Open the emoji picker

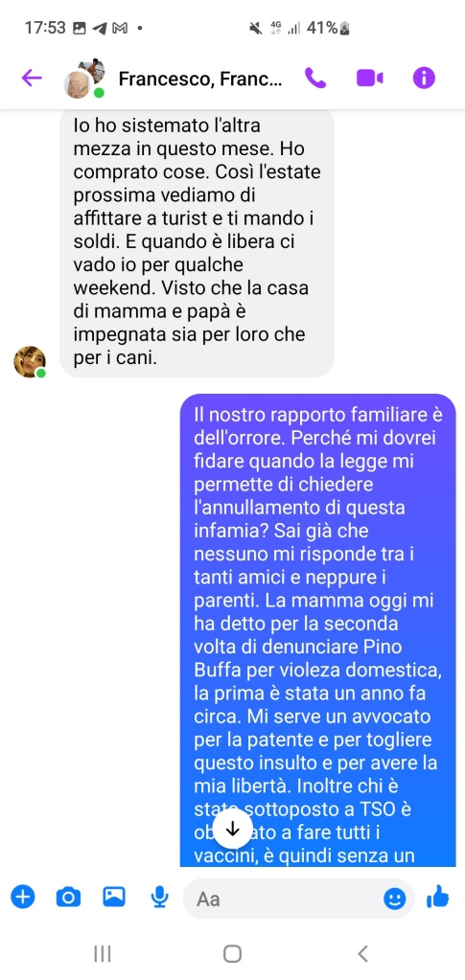394,899
